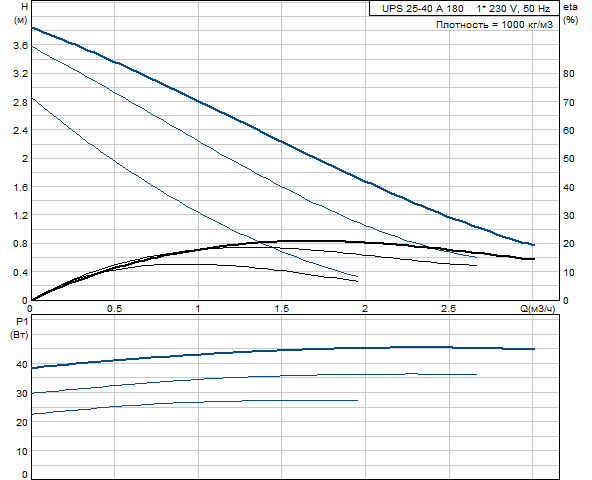Click the 80 value on eta axis
The width and height of the screenshot is (592, 480).
pos(569,74)
